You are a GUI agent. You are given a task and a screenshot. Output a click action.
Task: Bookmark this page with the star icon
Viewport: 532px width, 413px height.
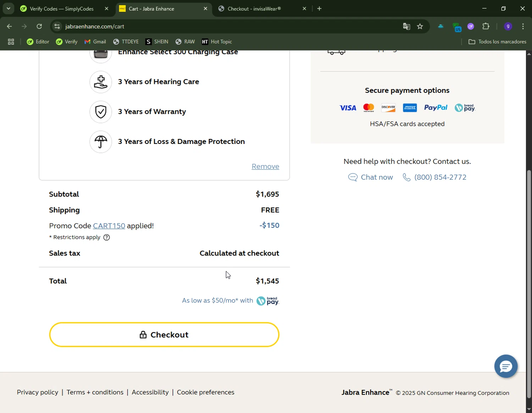click(x=420, y=26)
